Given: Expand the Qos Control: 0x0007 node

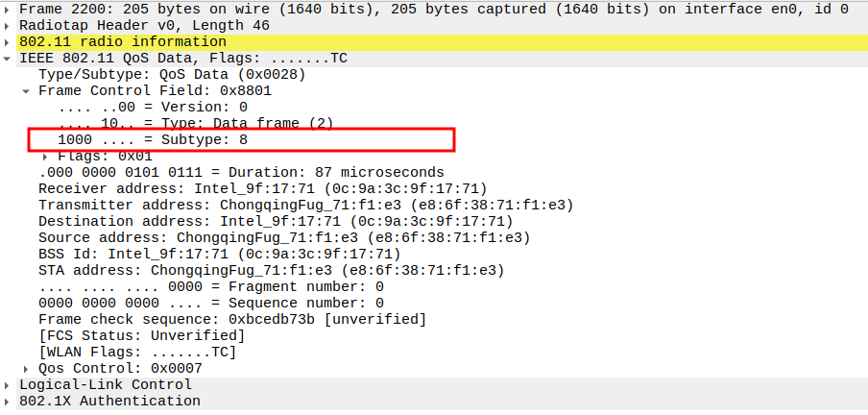Looking at the screenshot, I should coord(27,368).
